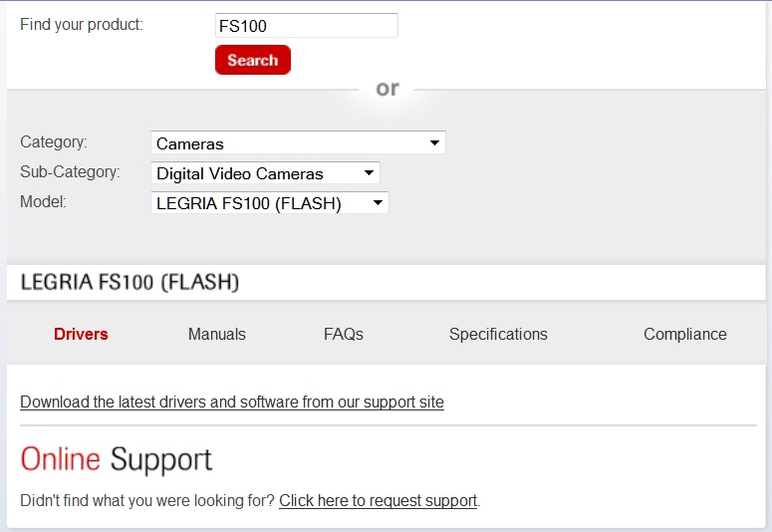Switch to the Drivers tab
This screenshot has width=772, height=532.
click(x=81, y=334)
